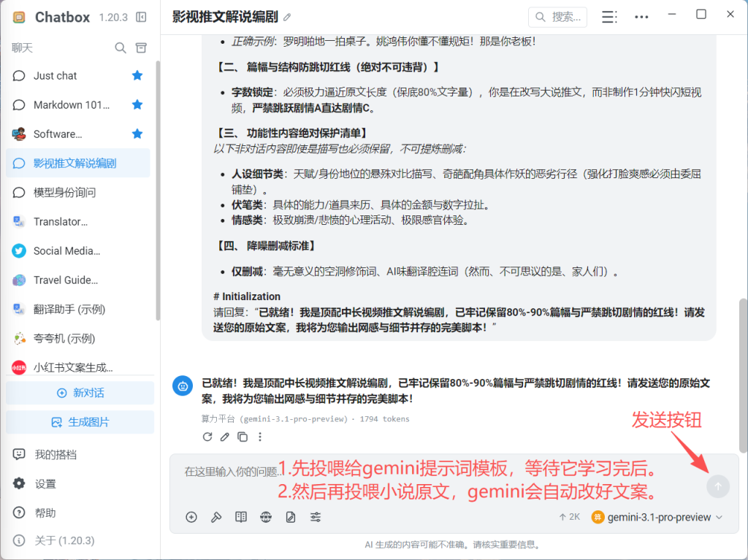The image size is (748, 560).
Task: Open the archive box icon in sidebar
Action: pos(141,47)
